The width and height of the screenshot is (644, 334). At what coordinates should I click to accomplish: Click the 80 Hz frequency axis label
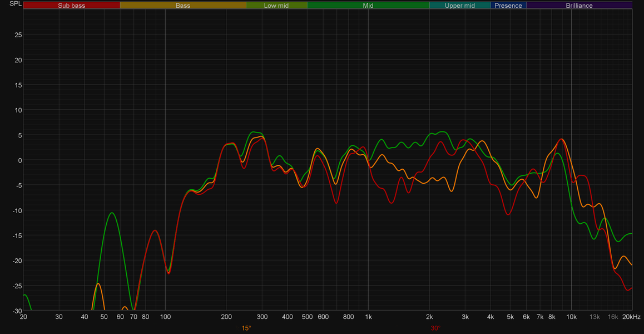[145, 317]
